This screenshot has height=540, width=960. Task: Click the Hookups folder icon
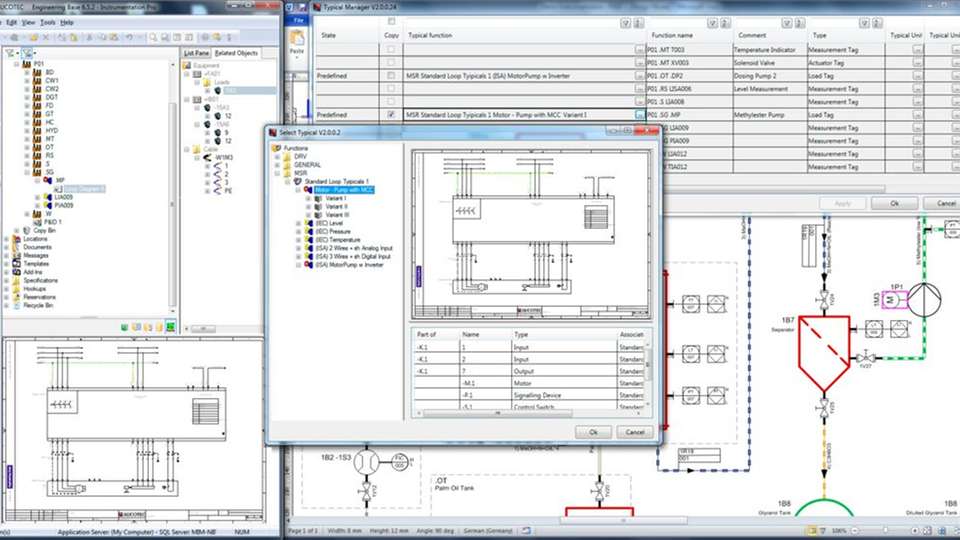[x=17, y=288]
